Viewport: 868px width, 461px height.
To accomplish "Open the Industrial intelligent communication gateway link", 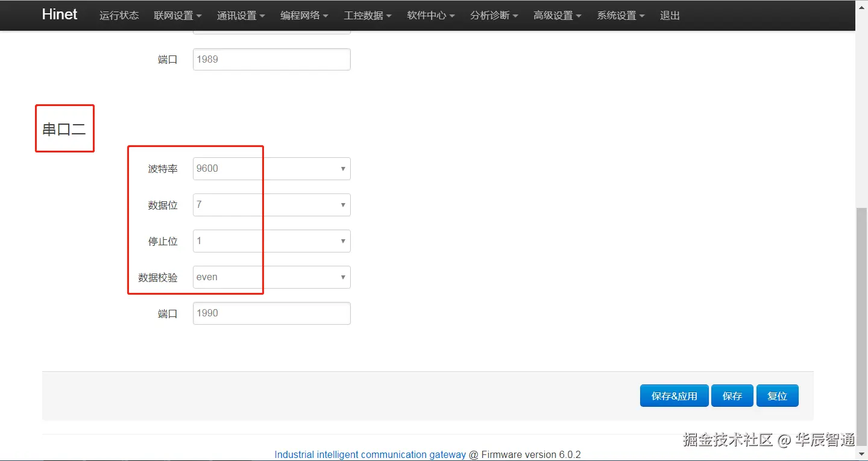I will click(x=370, y=454).
